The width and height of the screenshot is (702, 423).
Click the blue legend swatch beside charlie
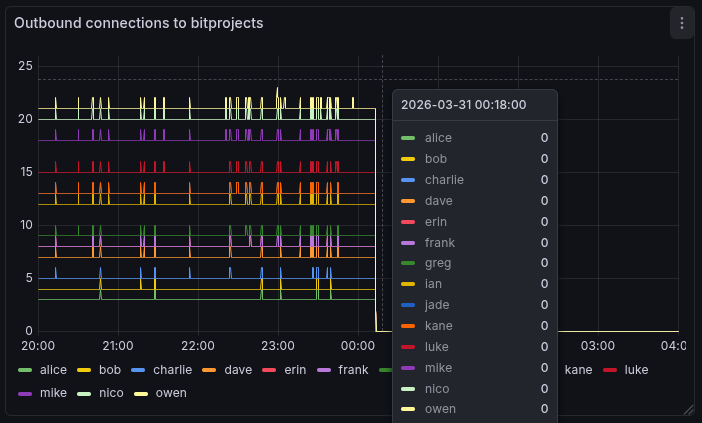coord(139,370)
